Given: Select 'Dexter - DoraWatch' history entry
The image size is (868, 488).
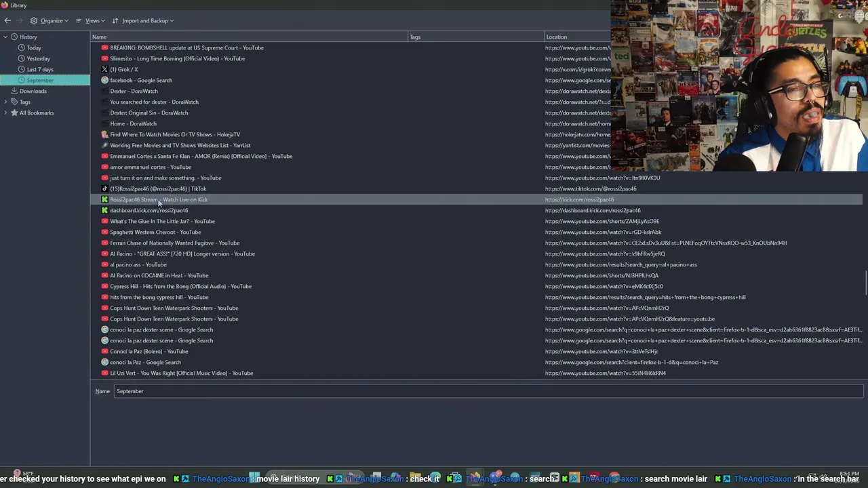Looking at the screenshot, I should (x=134, y=91).
